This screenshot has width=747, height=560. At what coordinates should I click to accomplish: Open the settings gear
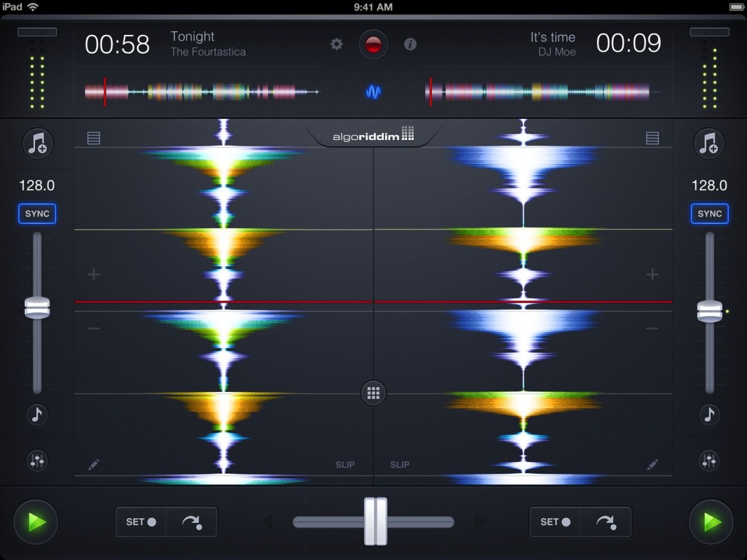pos(337,44)
